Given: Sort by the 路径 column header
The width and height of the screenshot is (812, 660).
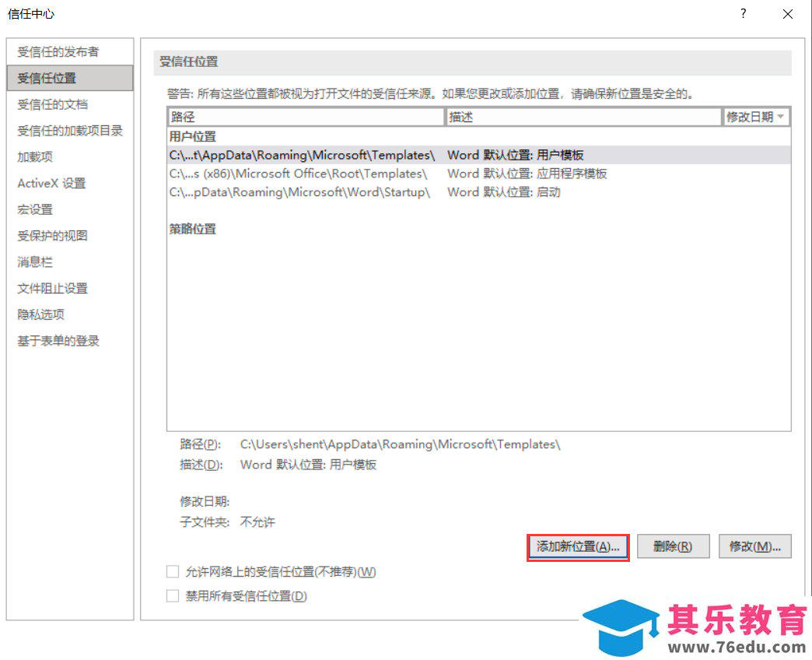Looking at the screenshot, I should 306,117.
